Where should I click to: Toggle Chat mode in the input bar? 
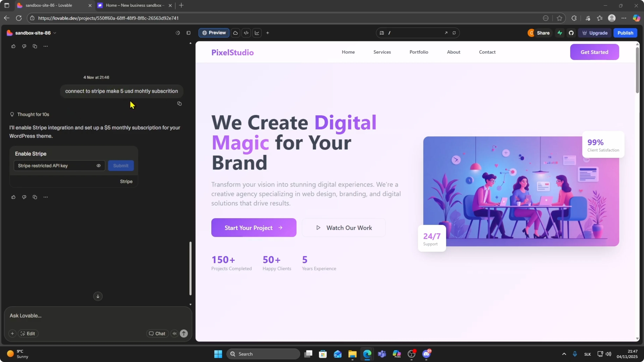(x=157, y=333)
